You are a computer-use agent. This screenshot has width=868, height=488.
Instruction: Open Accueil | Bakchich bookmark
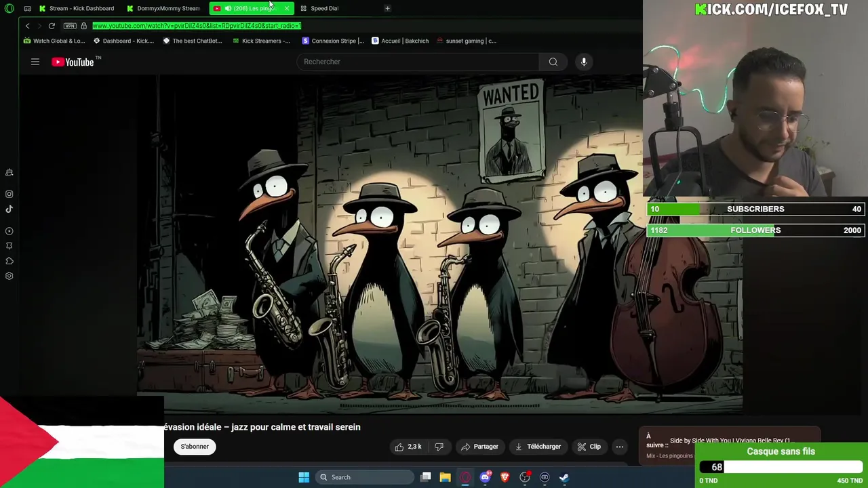point(400,41)
